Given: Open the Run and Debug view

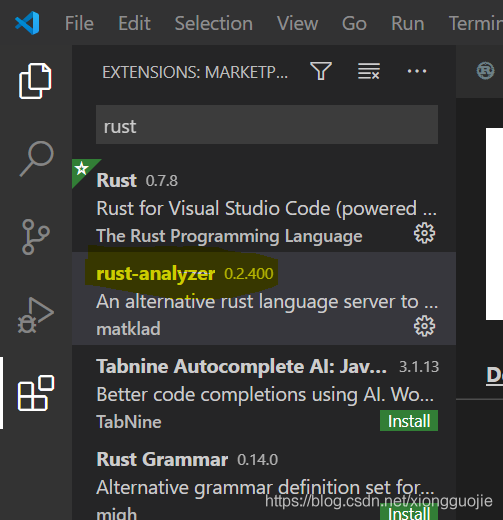Looking at the screenshot, I should (36, 315).
